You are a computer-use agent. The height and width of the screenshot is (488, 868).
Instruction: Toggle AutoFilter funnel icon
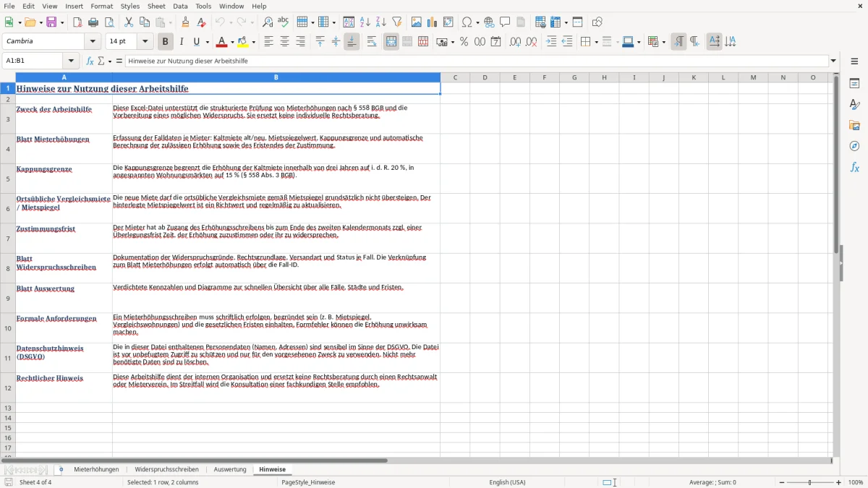tap(397, 22)
